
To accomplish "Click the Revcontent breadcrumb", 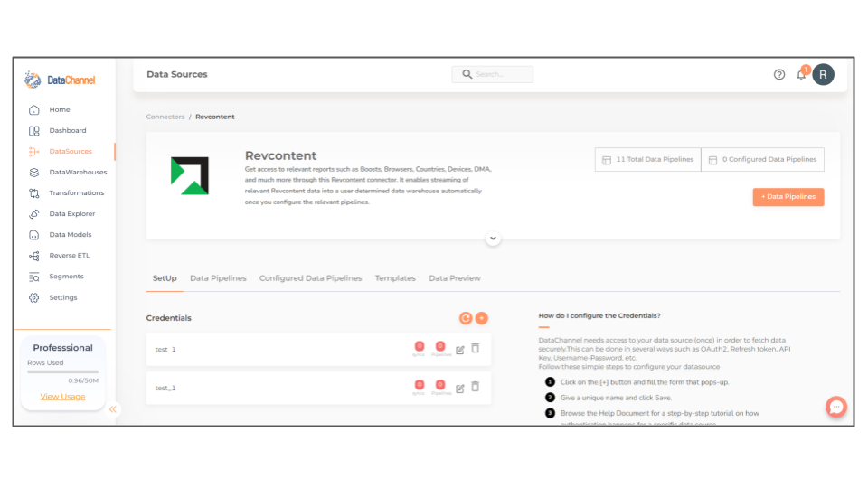I will (x=215, y=117).
